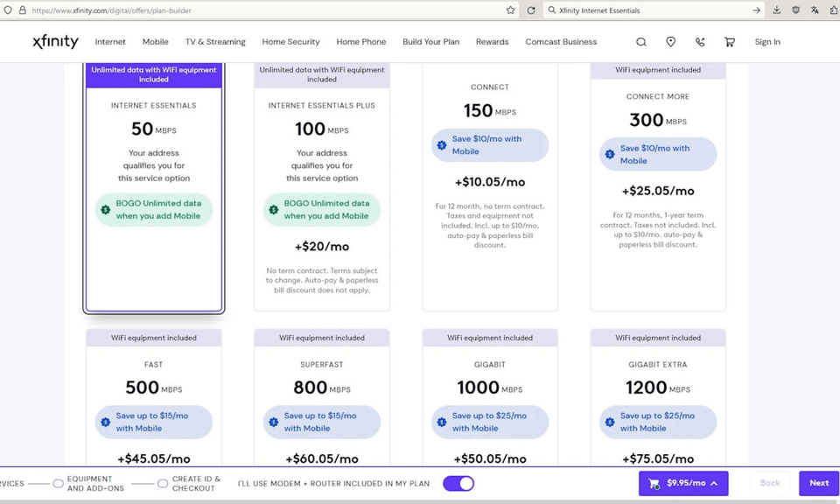Screen dimensions: 840x504
Task: Open Comcast Business link
Action: click(561, 42)
